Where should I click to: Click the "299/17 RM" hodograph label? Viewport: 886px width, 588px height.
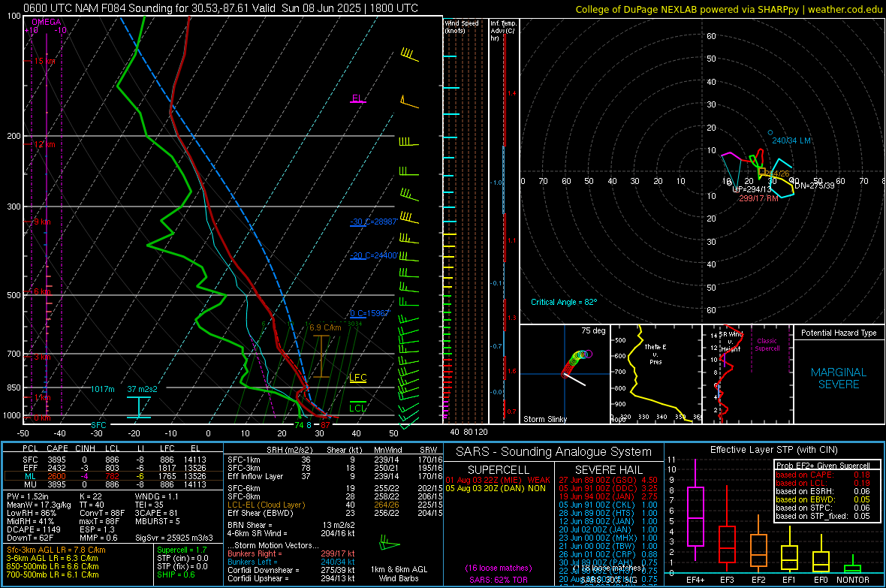point(758,198)
